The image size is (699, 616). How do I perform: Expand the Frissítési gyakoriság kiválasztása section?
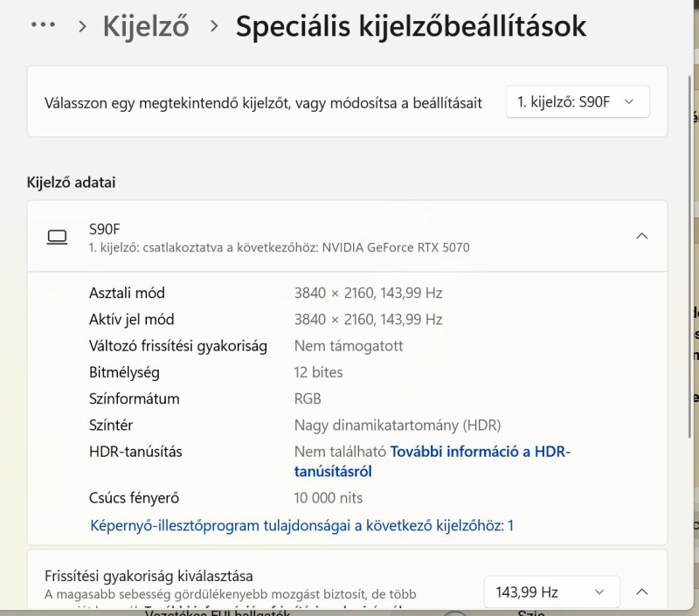tap(642, 592)
